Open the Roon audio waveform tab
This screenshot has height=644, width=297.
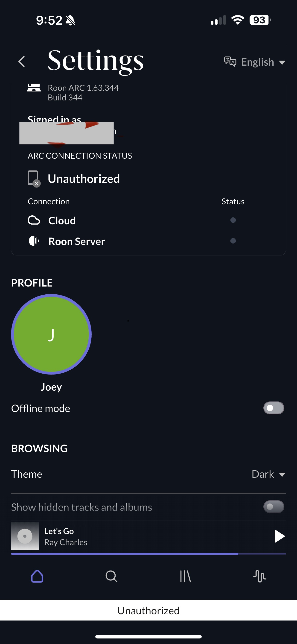click(x=260, y=576)
